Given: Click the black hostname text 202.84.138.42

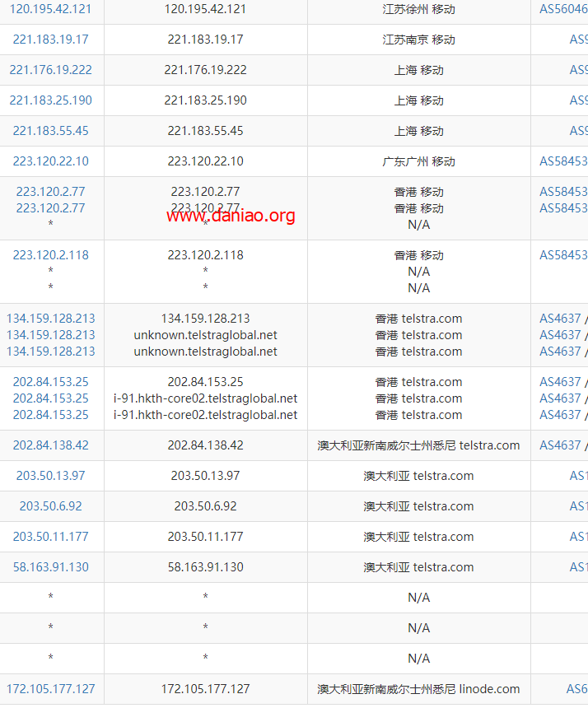Looking at the screenshot, I should coord(206,445).
